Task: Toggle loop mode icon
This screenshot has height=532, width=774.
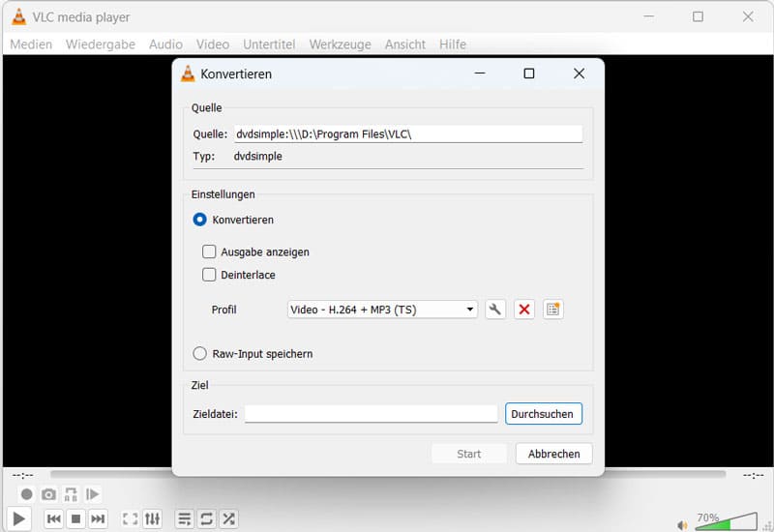Action: pos(206,518)
